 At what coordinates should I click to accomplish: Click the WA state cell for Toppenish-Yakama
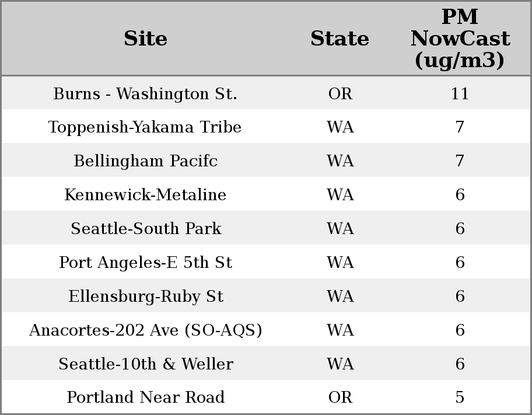click(x=340, y=127)
